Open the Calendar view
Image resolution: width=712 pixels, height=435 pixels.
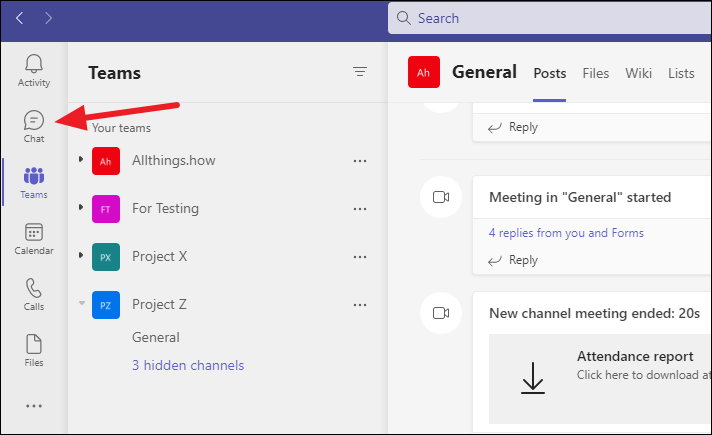[x=34, y=238]
